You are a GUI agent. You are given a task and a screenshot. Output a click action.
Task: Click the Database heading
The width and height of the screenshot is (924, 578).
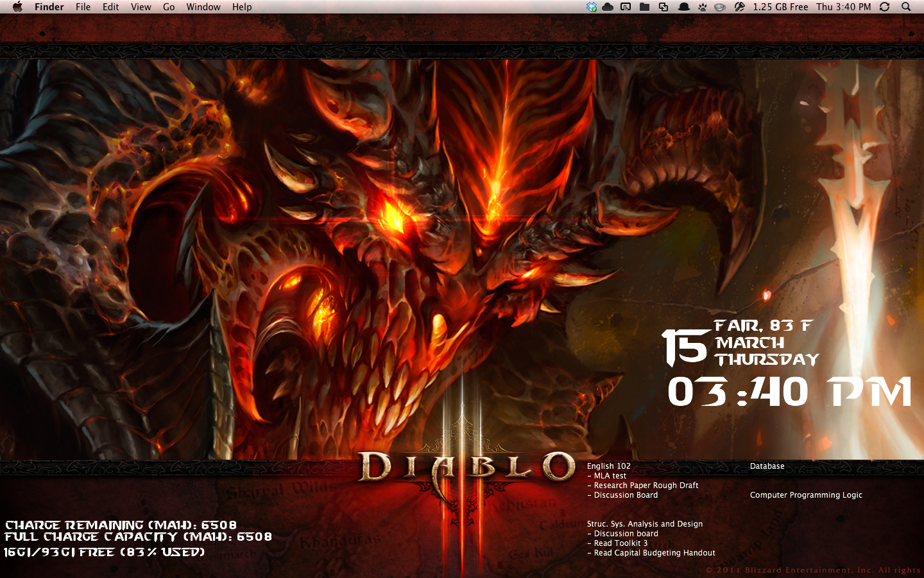[767, 466]
